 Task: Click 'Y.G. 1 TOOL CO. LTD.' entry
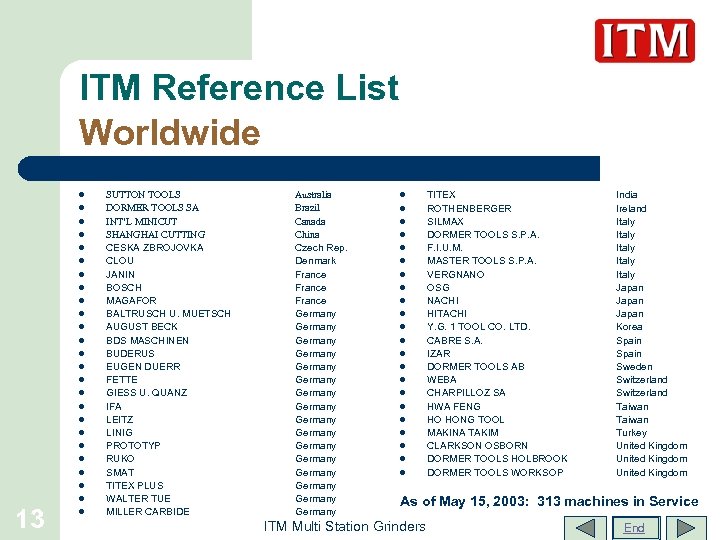478,326
